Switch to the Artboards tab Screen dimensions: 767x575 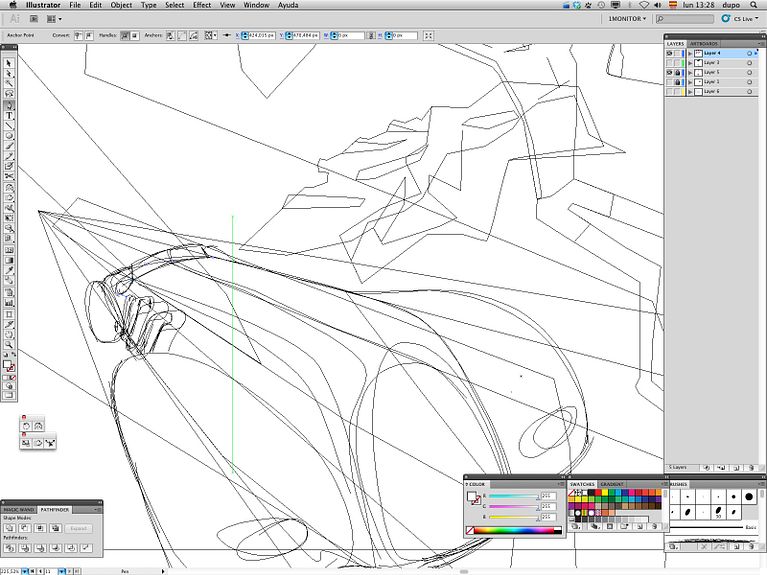(704, 44)
